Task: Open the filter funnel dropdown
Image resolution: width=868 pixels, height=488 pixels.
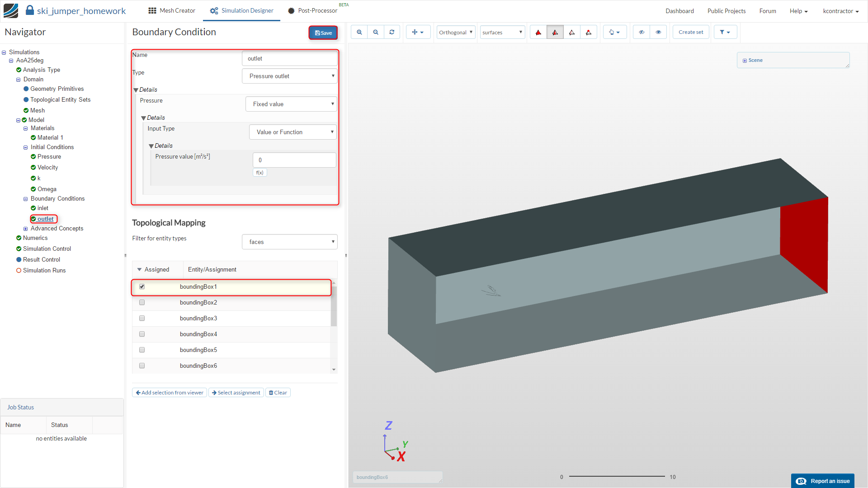Action: 725,32
